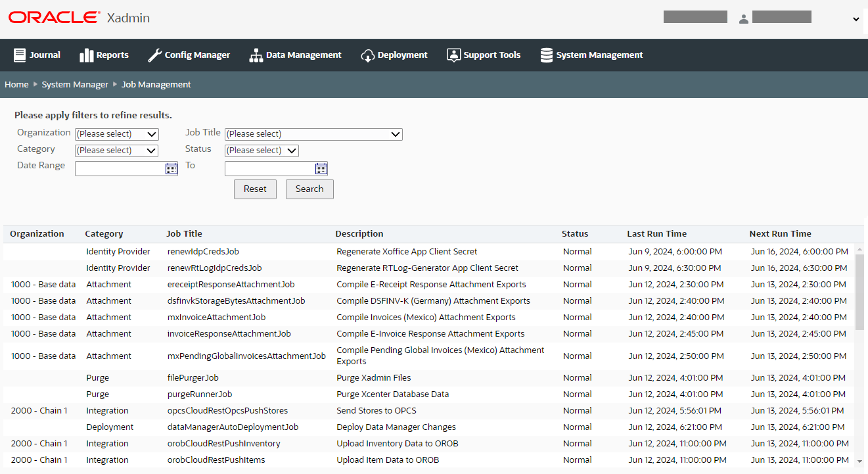Open the renewIdpCredsJob details link
868x474 pixels.
tap(202, 251)
